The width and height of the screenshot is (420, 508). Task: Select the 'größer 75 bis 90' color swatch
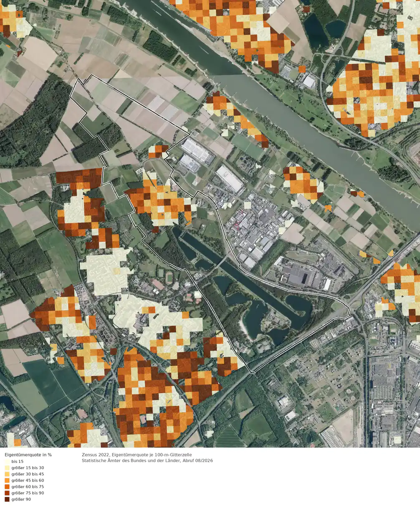click(7, 493)
